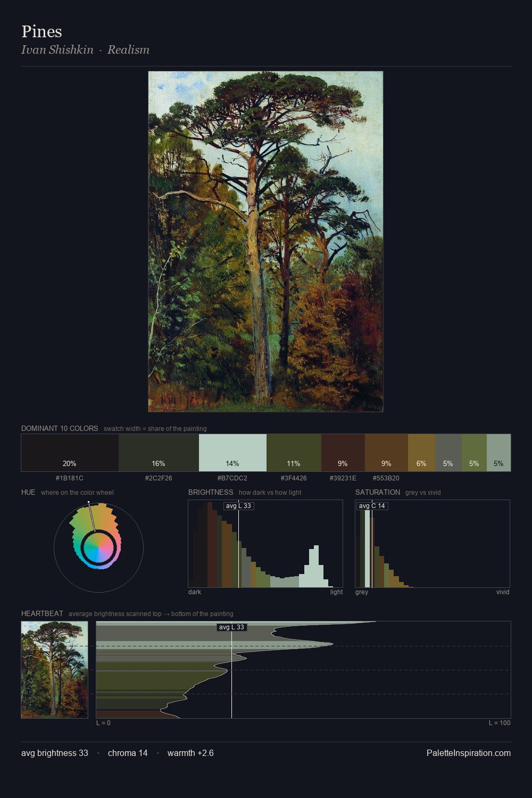The image size is (532, 798).
Task: Click the small painting thumbnail beside Heartbeat chart
Action: [x=54, y=670]
